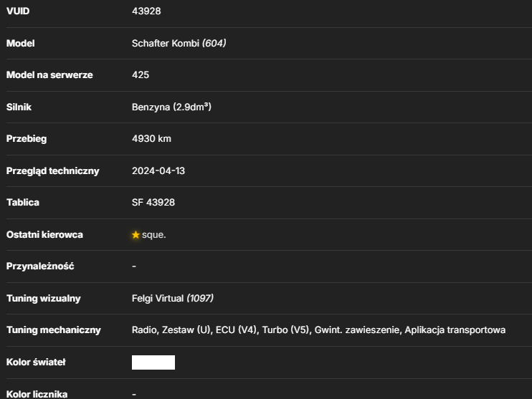The height and width of the screenshot is (399, 532).
Task: Click the Tablica label
Action: (23, 203)
